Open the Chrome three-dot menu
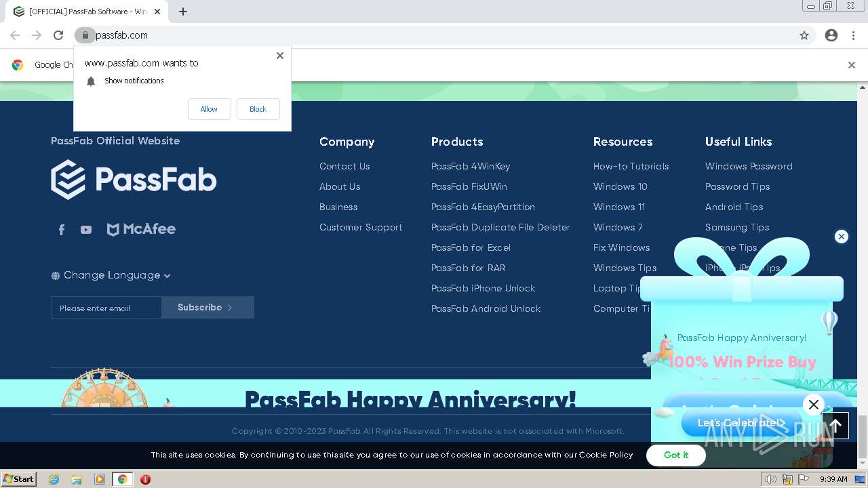 853,35
